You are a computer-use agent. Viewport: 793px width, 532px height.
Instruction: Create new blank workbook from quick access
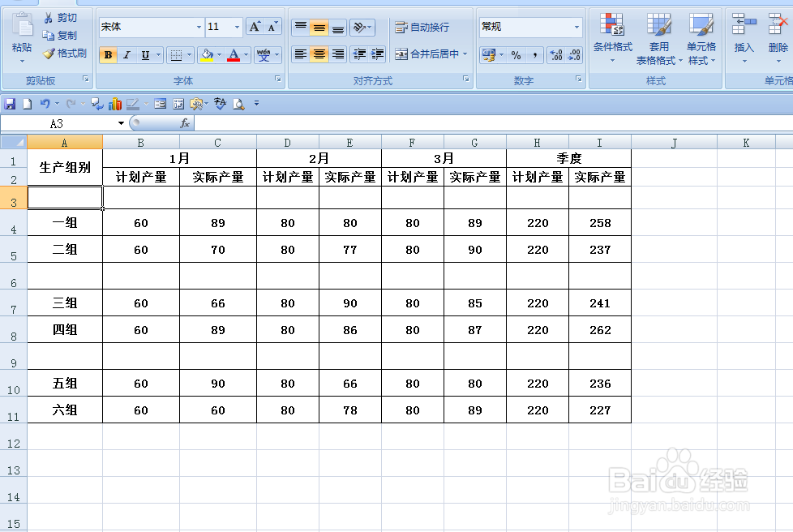pos(28,104)
